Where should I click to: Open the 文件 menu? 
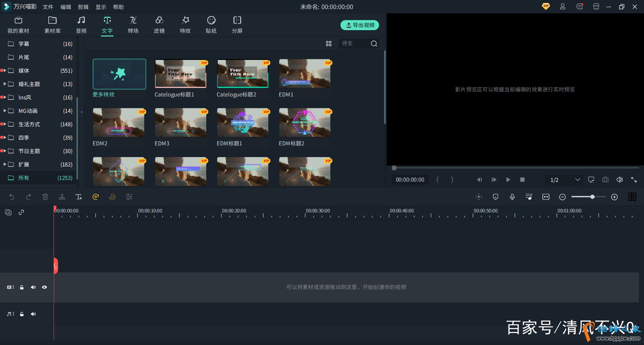(48, 7)
